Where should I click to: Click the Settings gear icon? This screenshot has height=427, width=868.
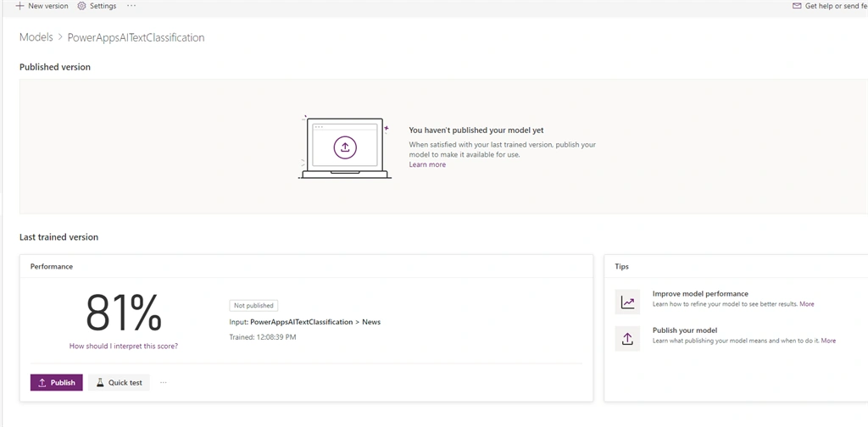click(82, 6)
